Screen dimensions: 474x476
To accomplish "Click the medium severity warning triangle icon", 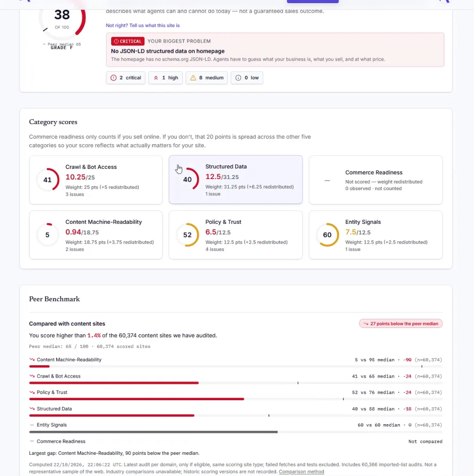I will pos(193,78).
